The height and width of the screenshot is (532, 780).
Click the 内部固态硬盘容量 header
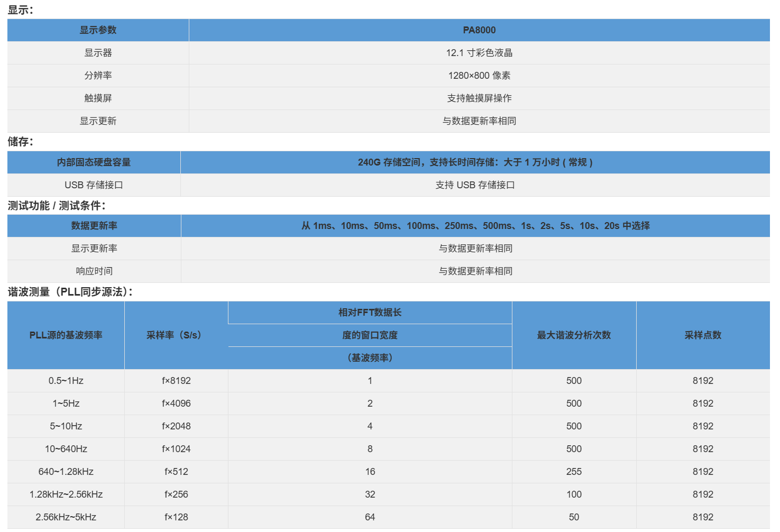point(94,162)
